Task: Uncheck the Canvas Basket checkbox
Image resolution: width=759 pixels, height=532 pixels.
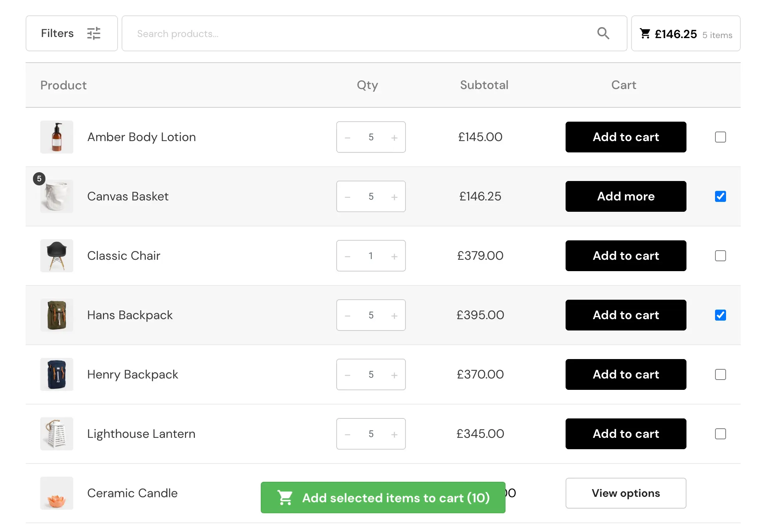Action: 720,196
